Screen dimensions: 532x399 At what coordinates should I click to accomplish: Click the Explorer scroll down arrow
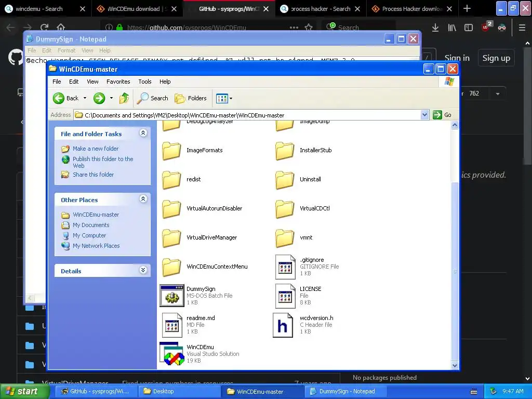[x=455, y=365]
